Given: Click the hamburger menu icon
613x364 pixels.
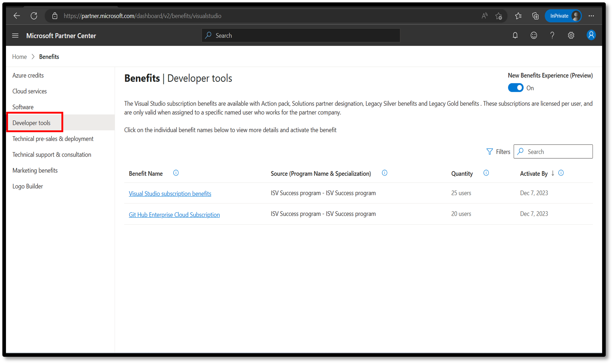Looking at the screenshot, I should click(x=15, y=36).
